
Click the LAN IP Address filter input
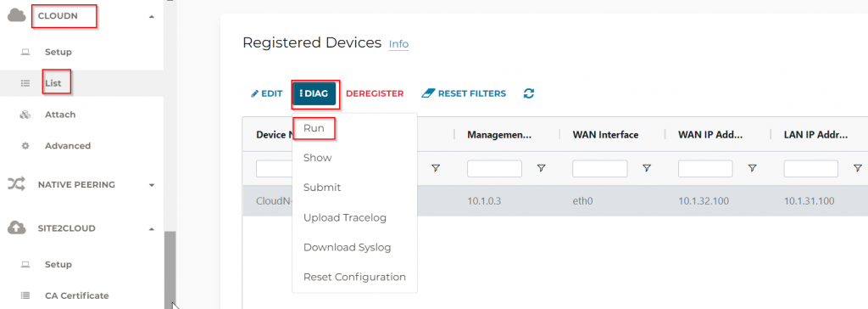(811, 169)
